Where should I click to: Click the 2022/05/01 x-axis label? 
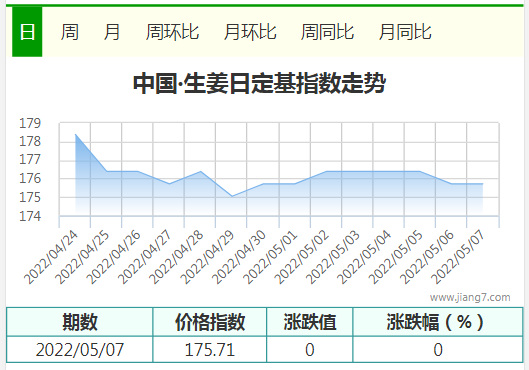(x=270, y=257)
